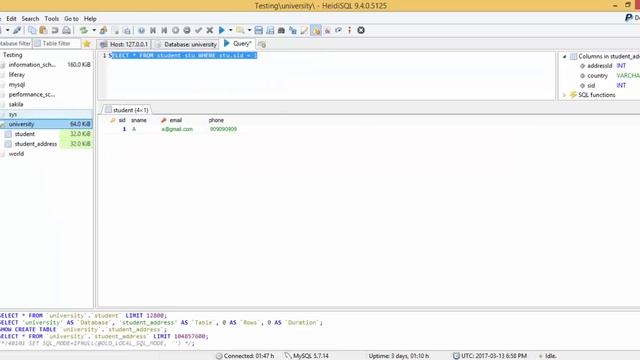This screenshot has width=640, height=360.
Task: Click the Post changes checkmark icon
Action: (x=198, y=30)
